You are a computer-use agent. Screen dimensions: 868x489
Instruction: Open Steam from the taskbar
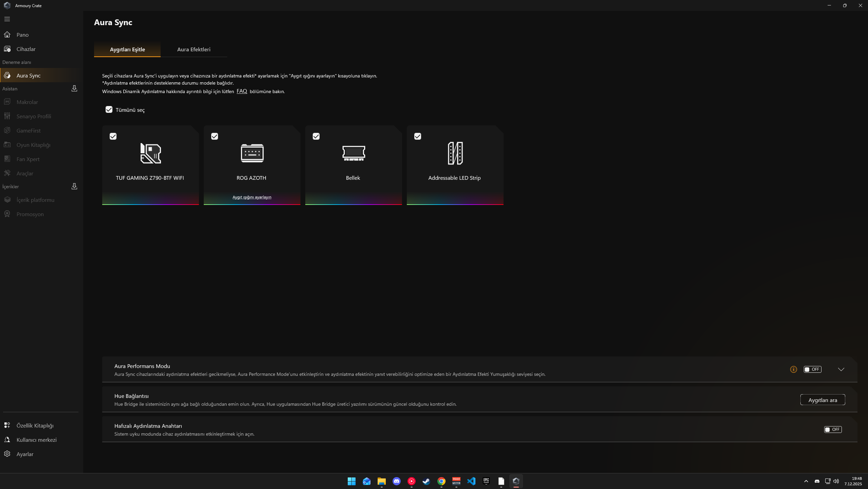point(427,481)
